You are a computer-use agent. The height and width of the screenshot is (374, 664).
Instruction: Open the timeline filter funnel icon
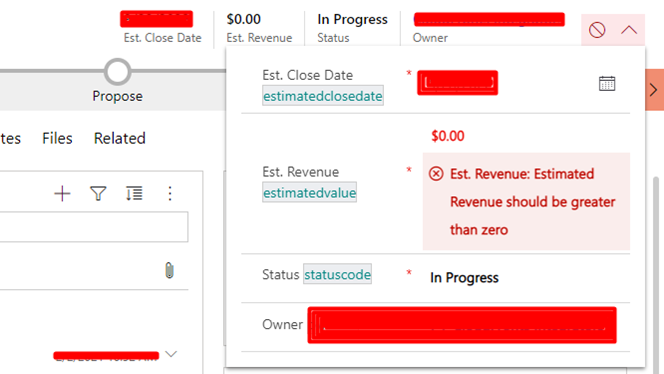(98, 194)
